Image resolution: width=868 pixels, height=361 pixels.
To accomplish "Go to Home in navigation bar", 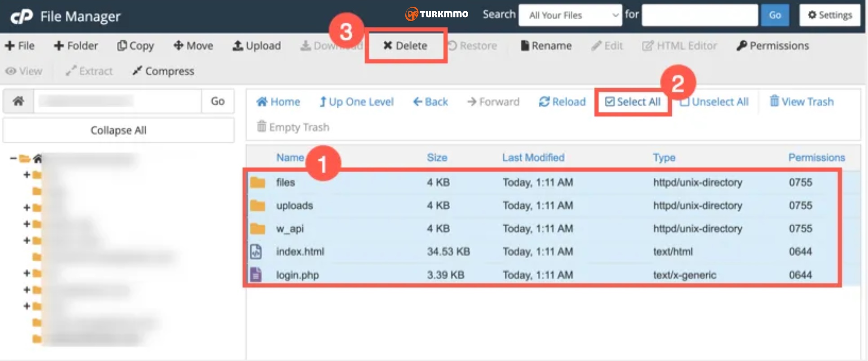I will coord(278,102).
